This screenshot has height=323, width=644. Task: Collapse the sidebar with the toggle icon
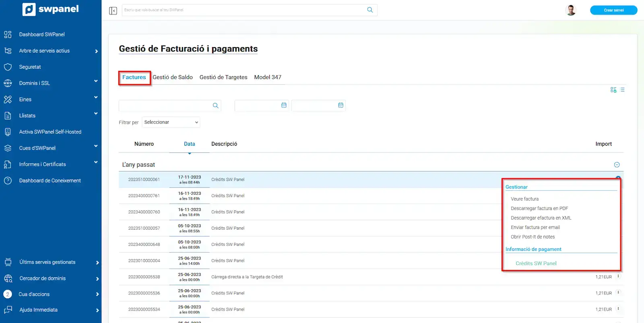point(113,10)
